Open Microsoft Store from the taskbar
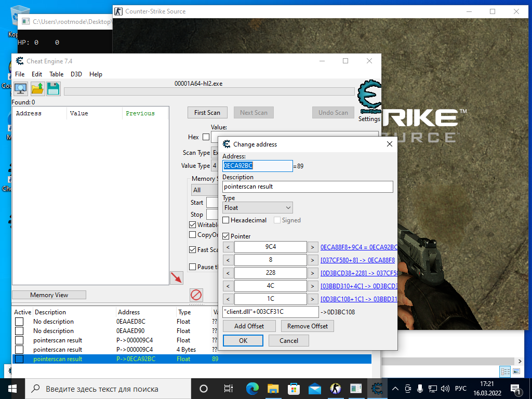This screenshot has width=532, height=399. [x=294, y=389]
